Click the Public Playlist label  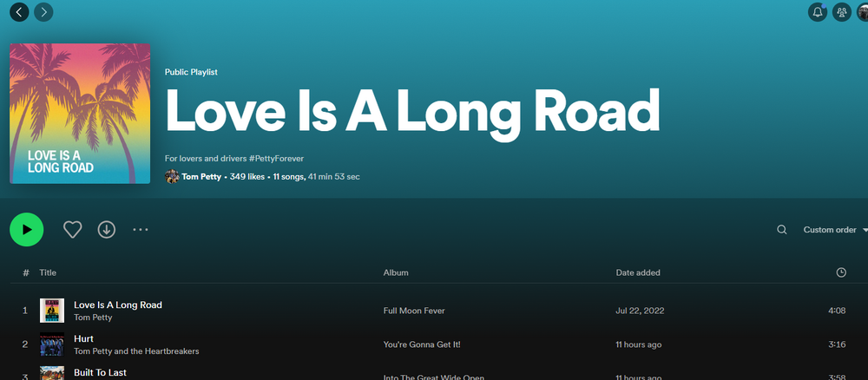pyautogui.click(x=191, y=73)
